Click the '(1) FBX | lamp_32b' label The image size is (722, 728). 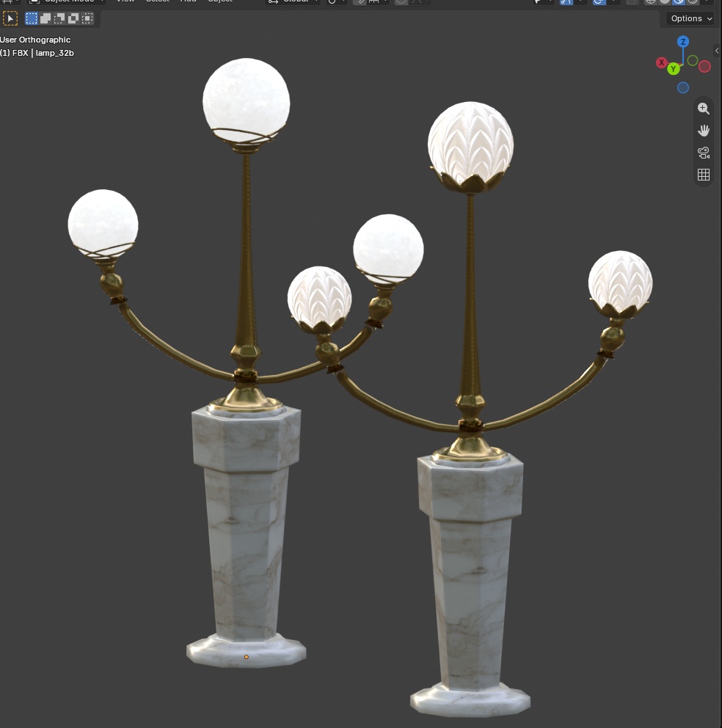37,53
